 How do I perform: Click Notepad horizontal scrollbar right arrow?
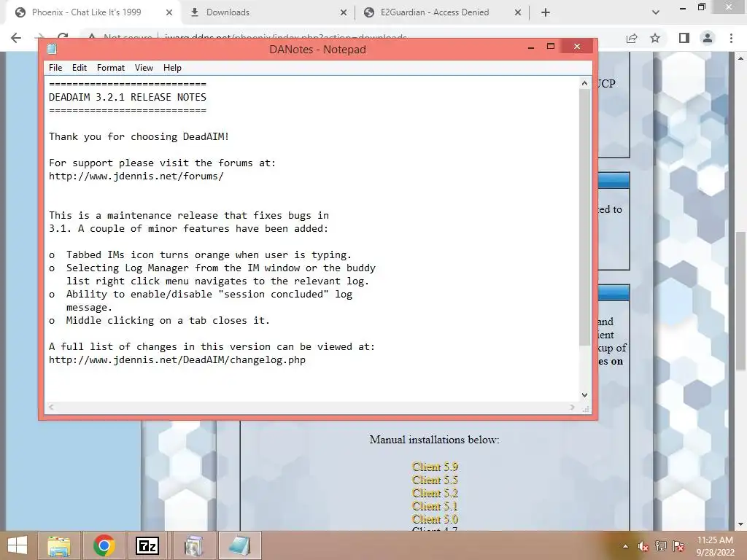coord(572,407)
